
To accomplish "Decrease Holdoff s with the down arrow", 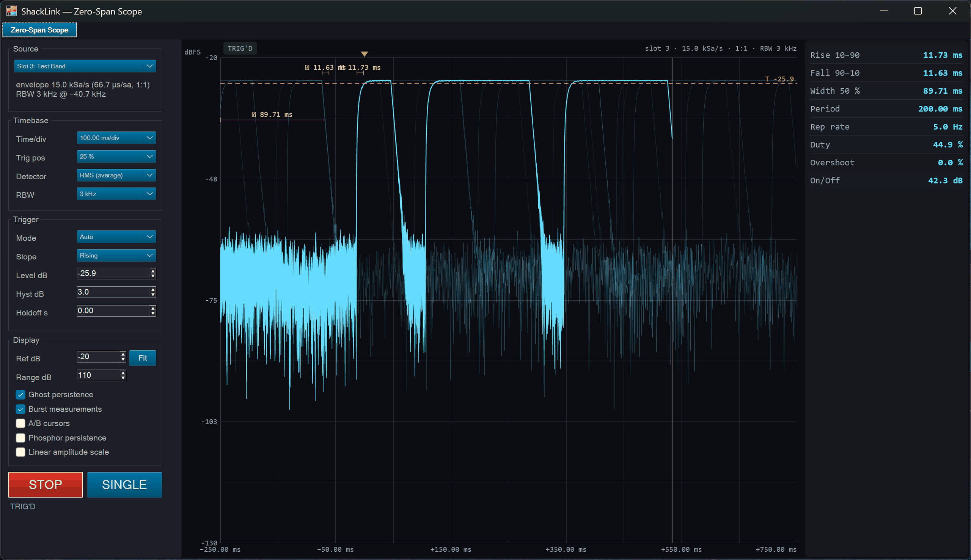I will tap(153, 314).
